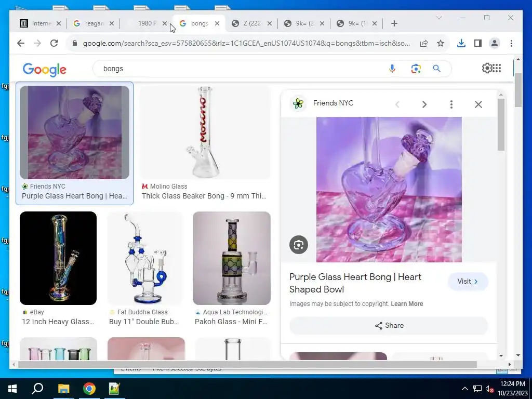Go to Google home via logo

[45, 70]
